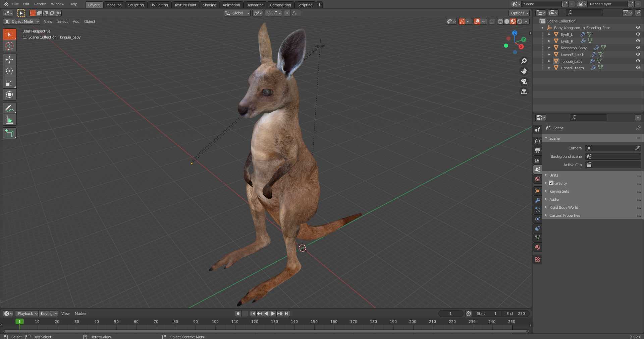Activate the Transform tool
This screenshot has height=339, width=644.
pos(9,94)
